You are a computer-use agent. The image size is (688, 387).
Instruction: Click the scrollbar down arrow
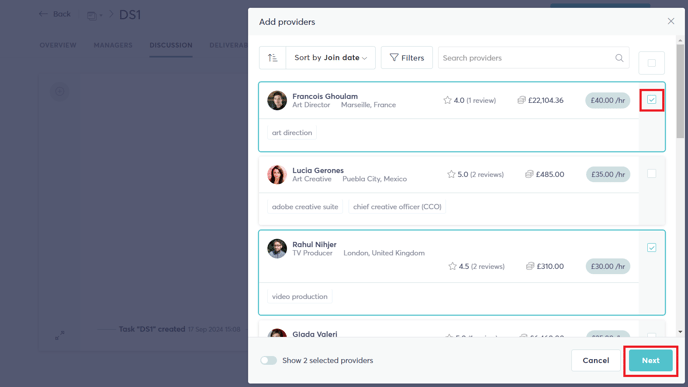680,332
